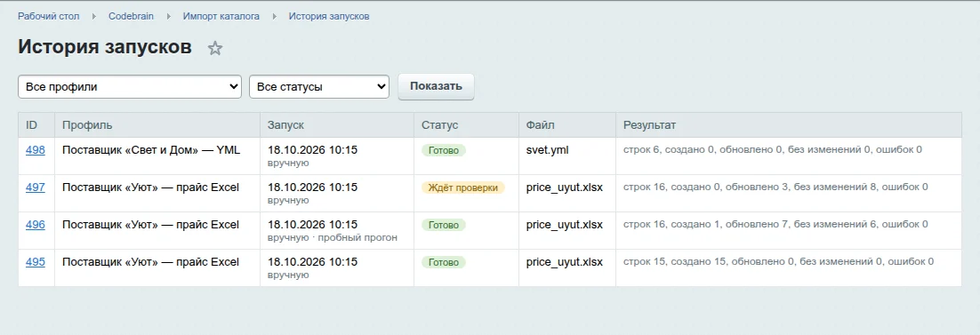Click the file name 'svet.yml'

point(548,150)
